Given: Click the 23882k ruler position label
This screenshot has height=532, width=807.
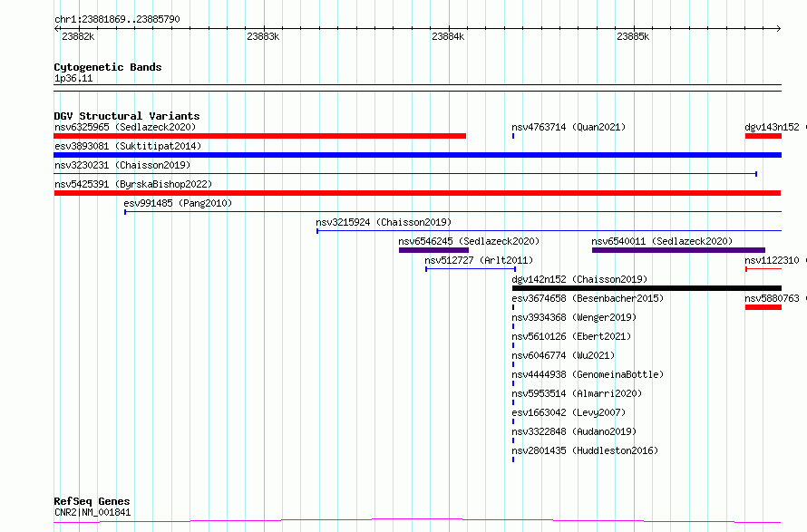Looking at the screenshot, I should coord(78,36).
